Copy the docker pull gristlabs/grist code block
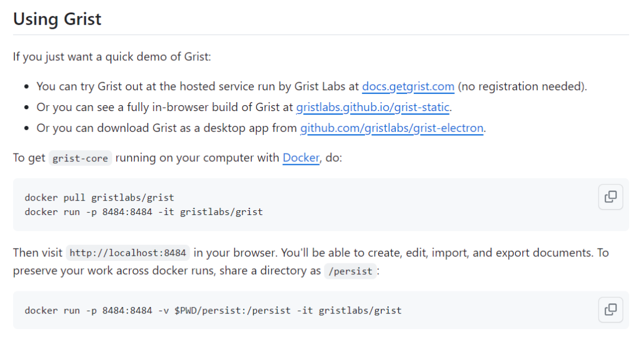 pos(611,197)
